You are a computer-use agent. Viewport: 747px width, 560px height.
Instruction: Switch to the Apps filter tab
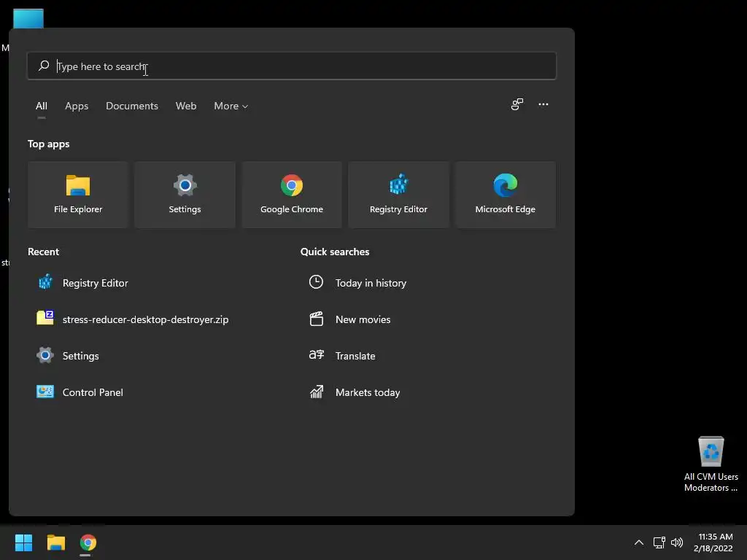[x=77, y=106]
